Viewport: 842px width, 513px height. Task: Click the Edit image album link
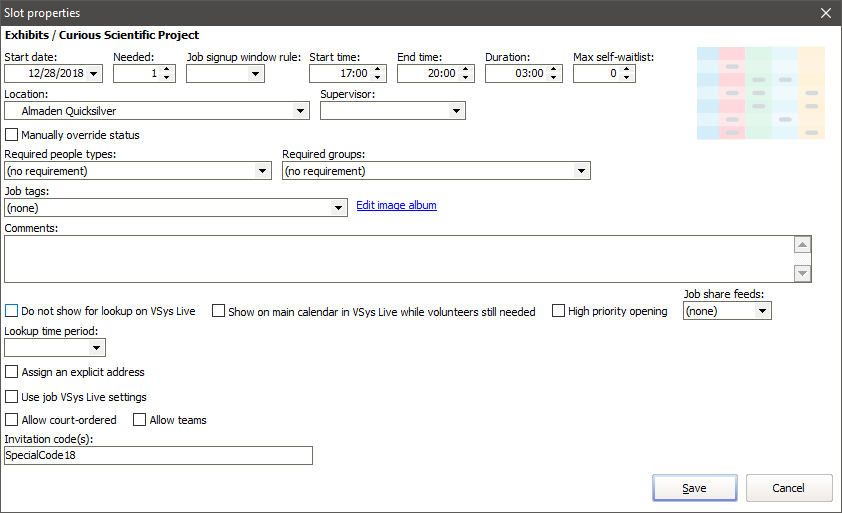coord(396,206)
